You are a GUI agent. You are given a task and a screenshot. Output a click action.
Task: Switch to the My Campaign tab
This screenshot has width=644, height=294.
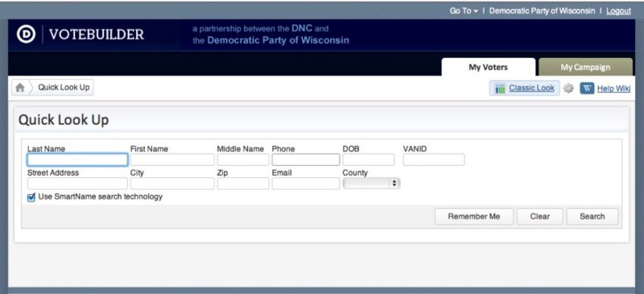click(585, 67)
